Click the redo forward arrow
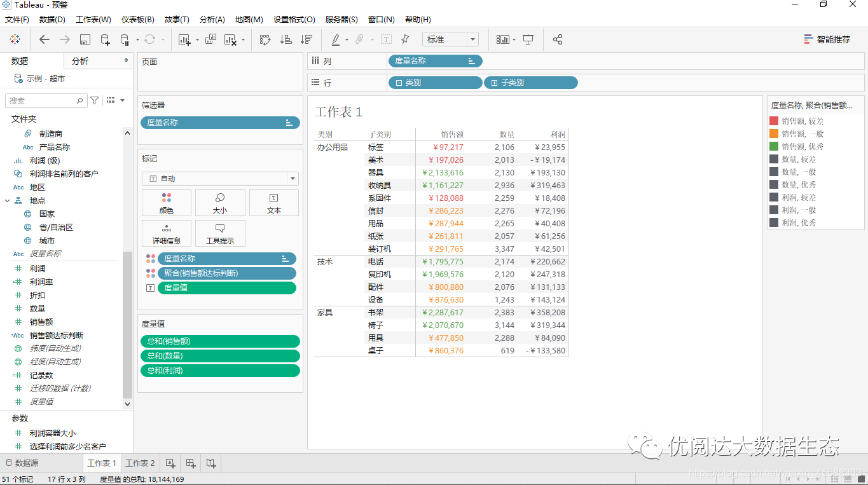Viewport: 868px width, 485px height. click(x=65, y=39)
